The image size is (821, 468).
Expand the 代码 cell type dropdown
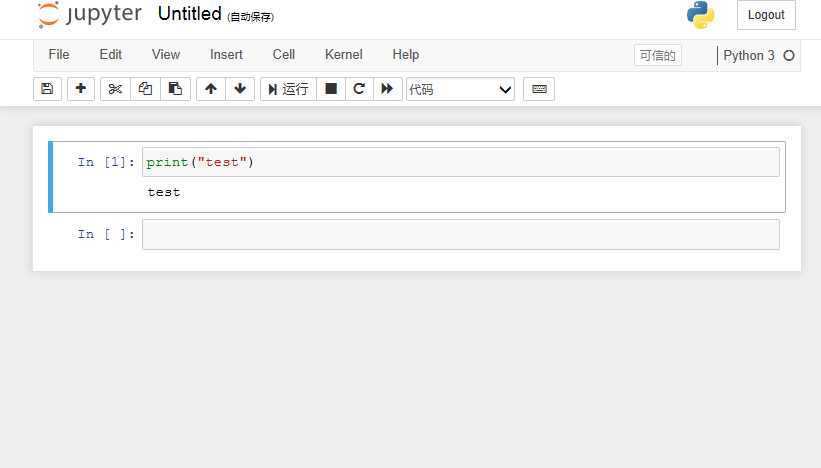(x=460, y=89)
